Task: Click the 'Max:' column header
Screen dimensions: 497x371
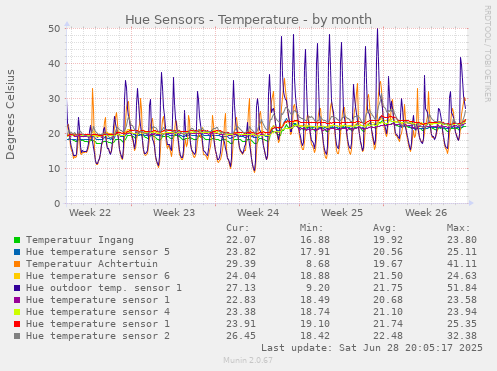Action: pyautogui.click(x=458, y=228)
